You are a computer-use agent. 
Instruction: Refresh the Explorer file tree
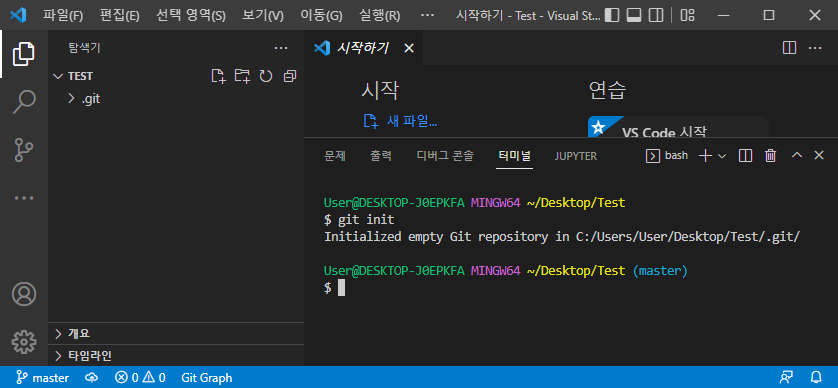click(266, 76)
